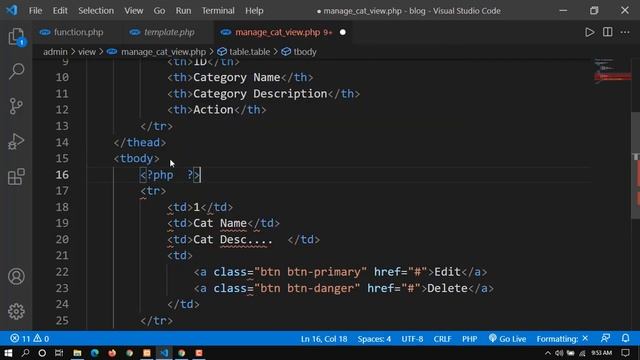Viewport: 640px width, 360px height.
Task: Open the taskbar clock showing 9:53 AM
Action: tap(602, 353)
